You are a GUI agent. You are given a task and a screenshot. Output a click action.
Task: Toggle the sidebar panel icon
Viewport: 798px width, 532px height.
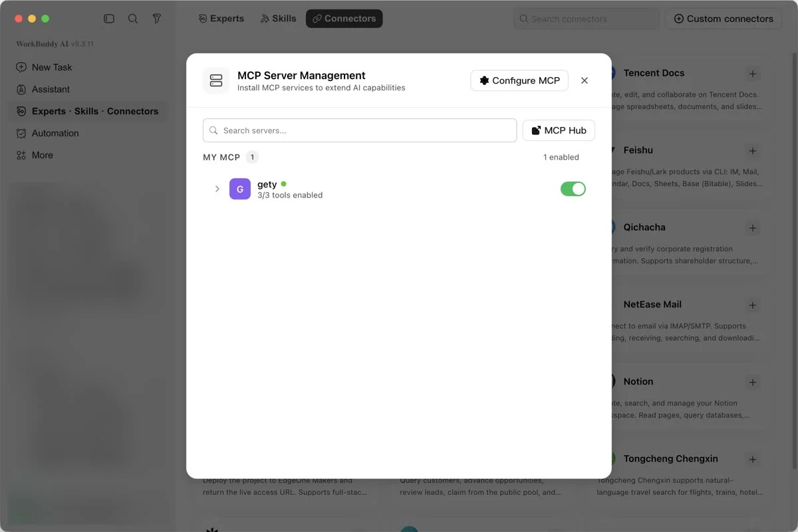click(x=109, y=19)
